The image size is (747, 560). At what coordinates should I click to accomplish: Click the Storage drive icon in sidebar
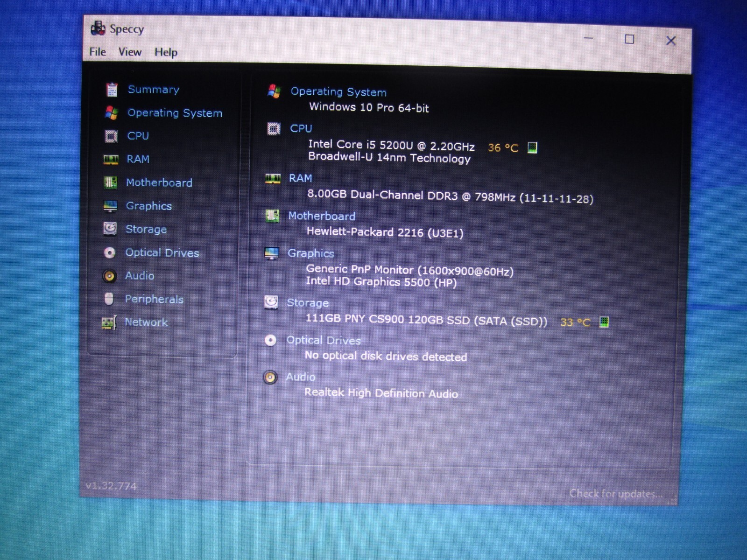coord(110,229)
